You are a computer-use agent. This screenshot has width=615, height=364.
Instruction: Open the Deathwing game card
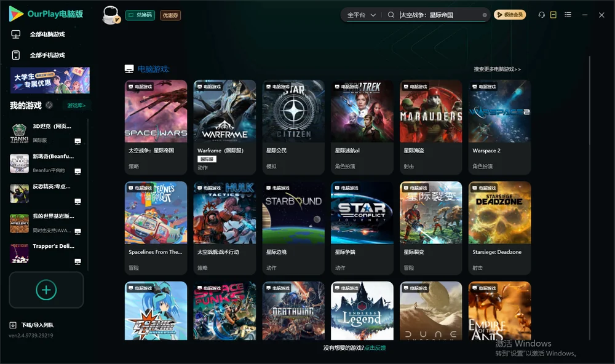point(293,311)
